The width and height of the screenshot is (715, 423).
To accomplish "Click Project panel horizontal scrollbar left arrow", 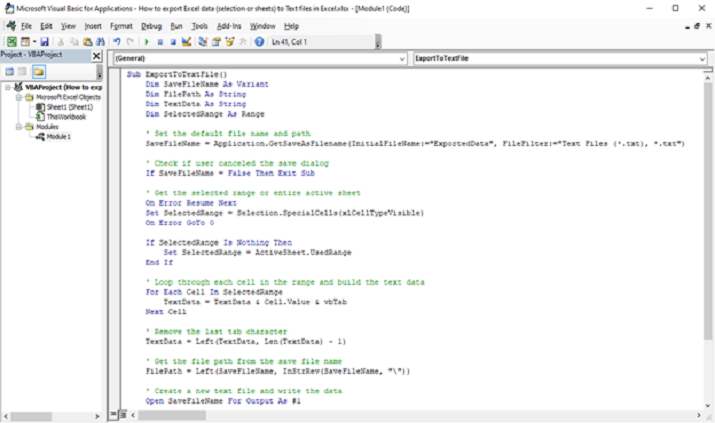I will 5,416.
